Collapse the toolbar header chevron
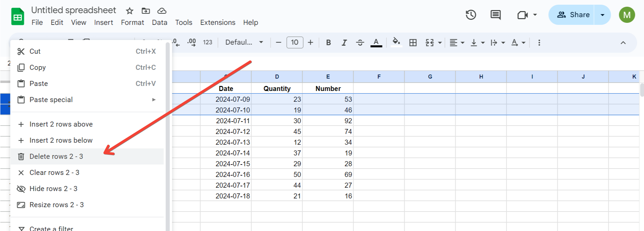This screenshot has height=231, width=644. [623, 43]
